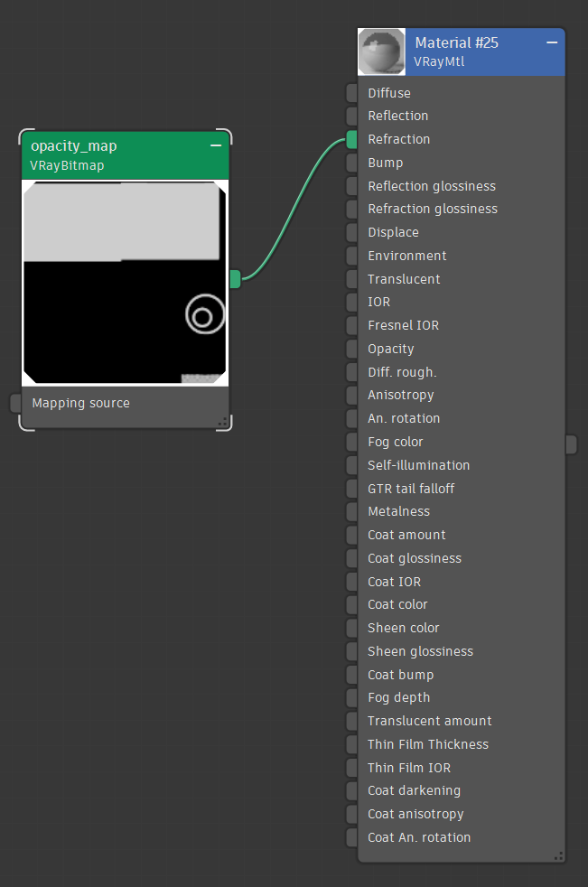Click the Self-illumination input socket
The image size is (588, 887).
pyautogui.click(x=351, y=465)
